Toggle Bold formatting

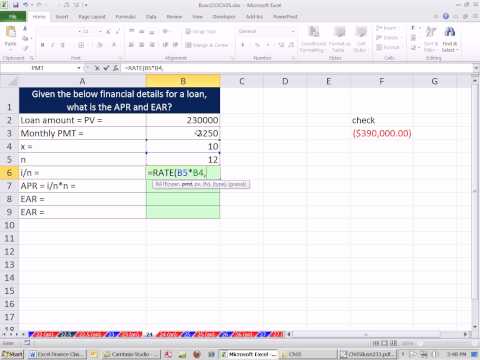pyautogui.click(x=42, y=45)
